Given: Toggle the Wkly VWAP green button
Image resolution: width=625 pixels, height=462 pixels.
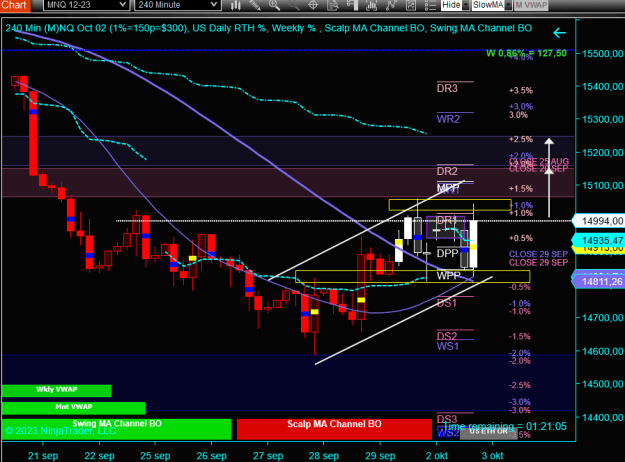Looking at the screenshot, I should point(57,390).
